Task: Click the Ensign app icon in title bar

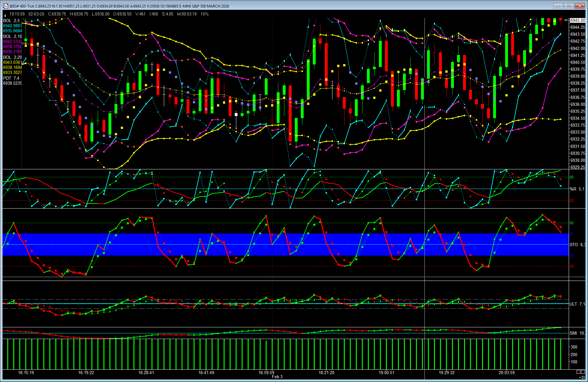Action: [x=5, y=6]
